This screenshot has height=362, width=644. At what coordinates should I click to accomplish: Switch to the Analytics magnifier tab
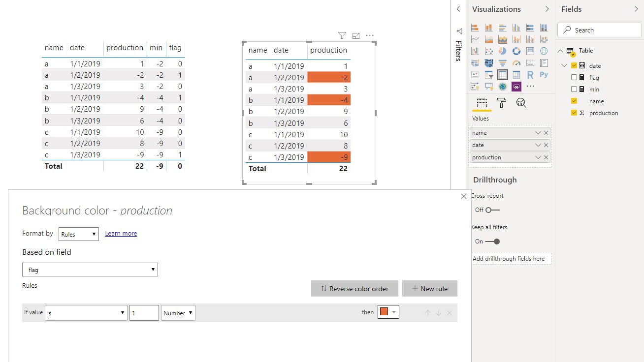(x=521, y=103)
